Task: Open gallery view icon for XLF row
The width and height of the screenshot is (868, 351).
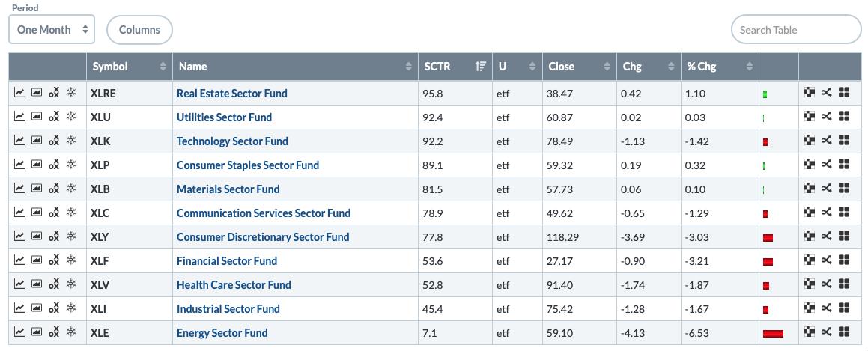Action: pyautogui.click(x=36, y=260)
